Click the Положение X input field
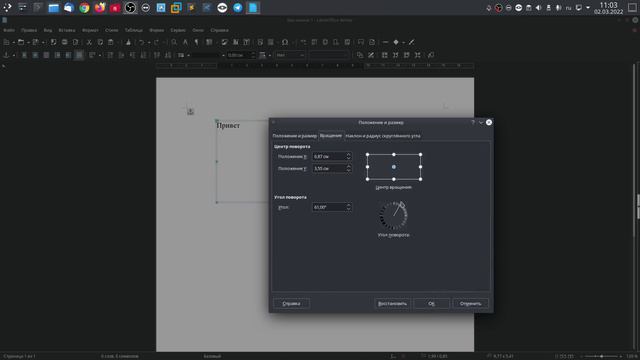 click(x=331, y=156)
